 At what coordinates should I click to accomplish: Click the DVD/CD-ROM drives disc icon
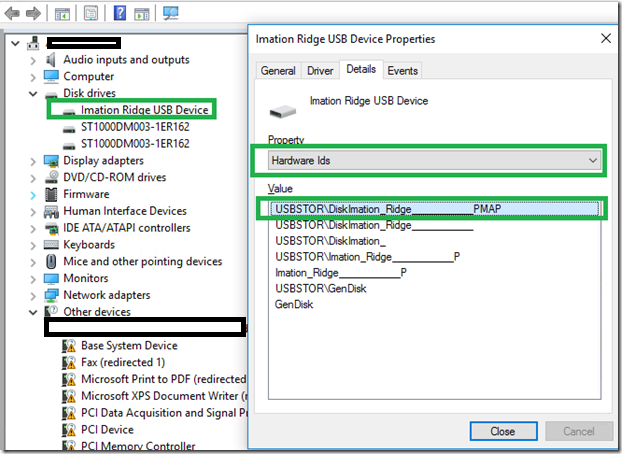pyautogui.click(x=52, y=177)
